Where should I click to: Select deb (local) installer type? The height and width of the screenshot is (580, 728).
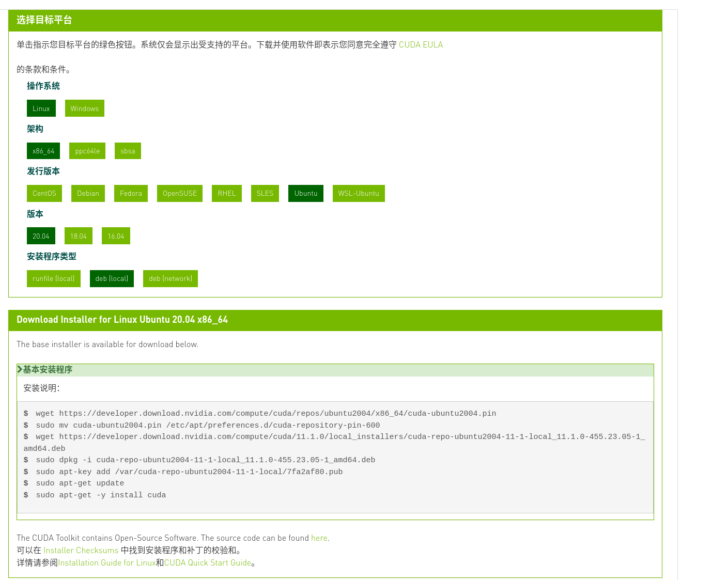pos(112,278)
